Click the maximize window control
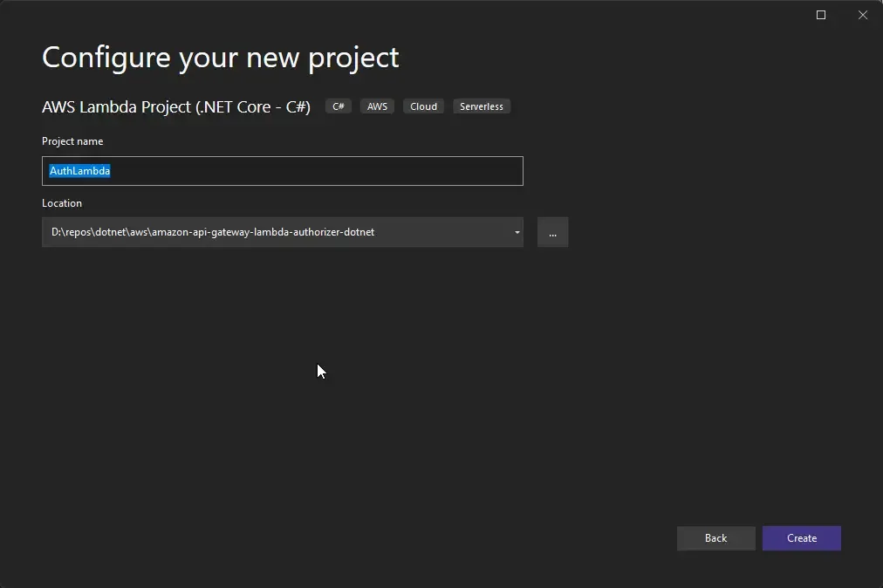This screenshot has height=588, width=883. pos(819,15)
